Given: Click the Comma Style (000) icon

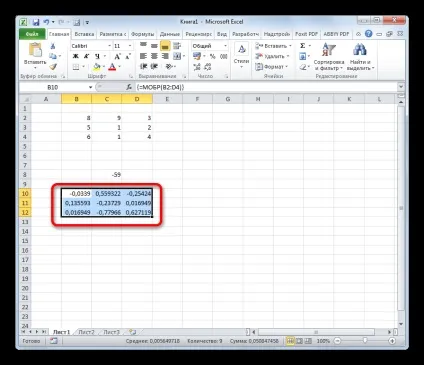Looking at the screenshot, I should click(224, 56).
